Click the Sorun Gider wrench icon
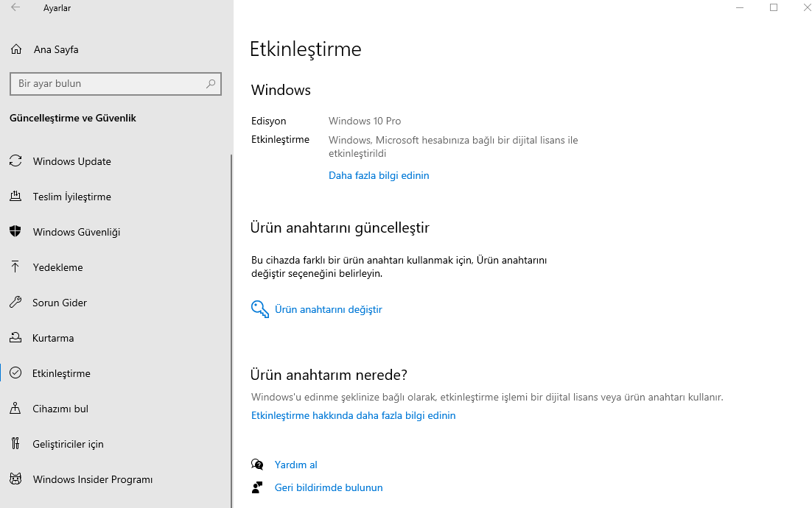 click(15, 303)
